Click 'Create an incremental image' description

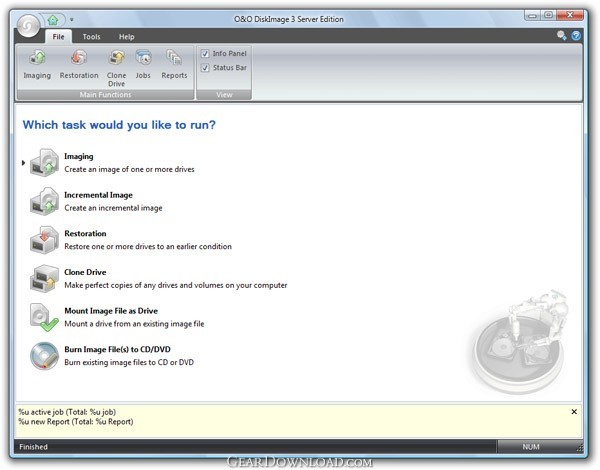pos(113,208)
